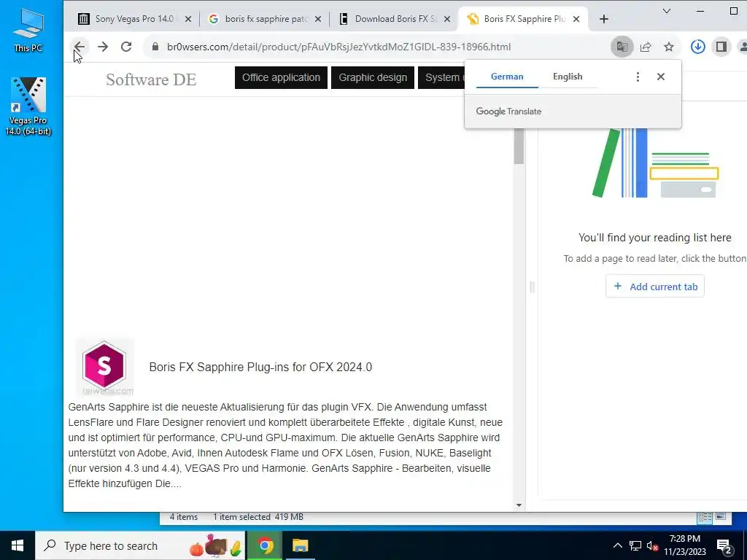The width and height of the screenshot is (747, 560).
Task: Click the address bar URL
Action: pos(338,47)
